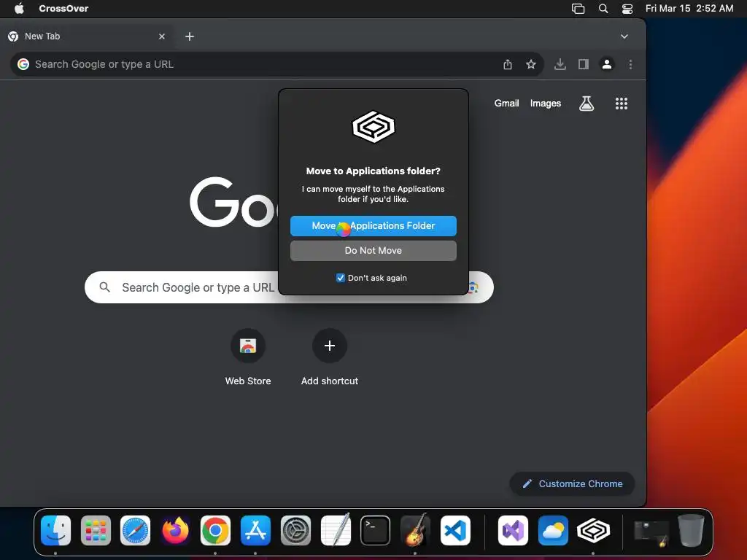Close the New Tab tab
This screenshot has height=560, width=747.
(162, 36)
